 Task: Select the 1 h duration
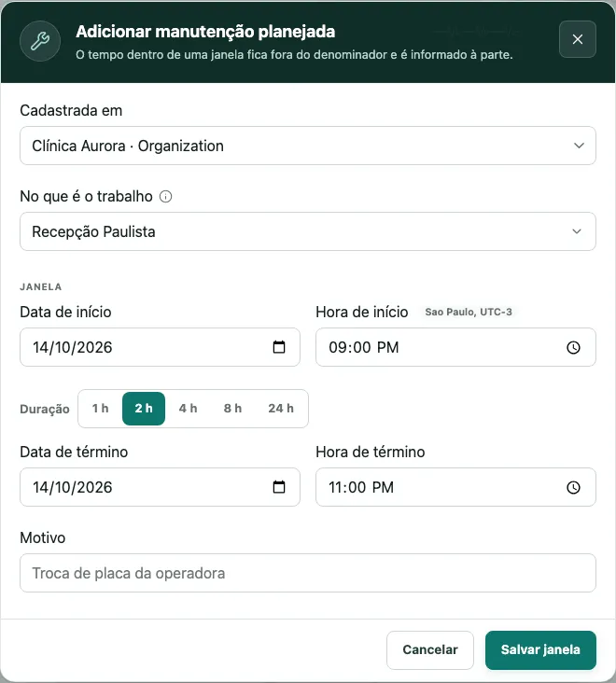[100, 409]
